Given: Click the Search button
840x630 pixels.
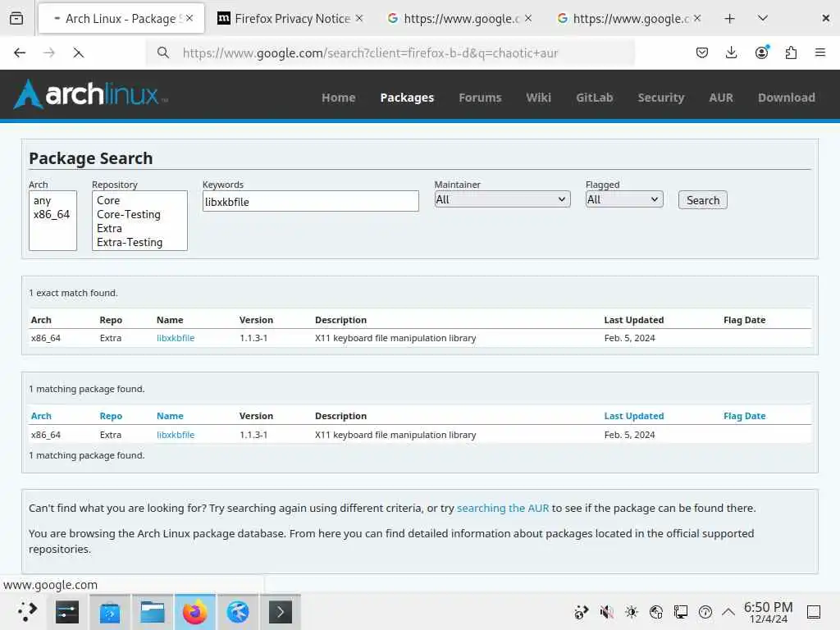Looking at the screenshot, I should [x=702, y=200].
